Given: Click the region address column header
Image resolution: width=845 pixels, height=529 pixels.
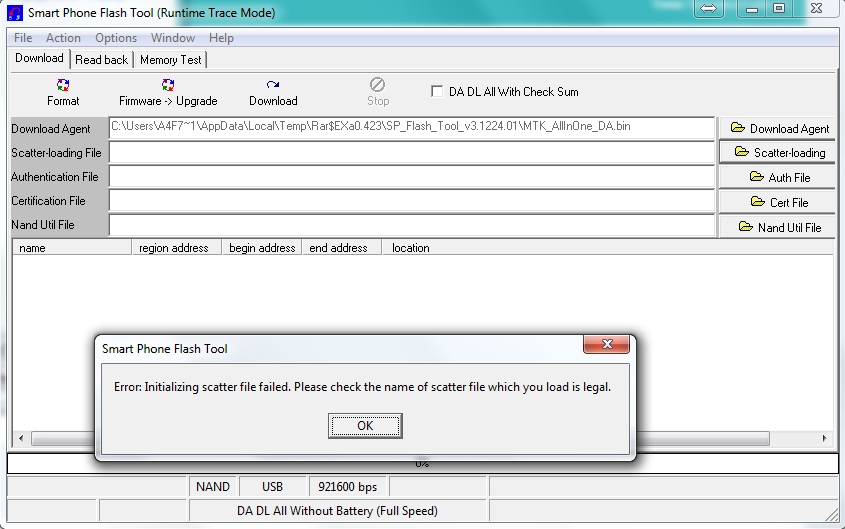Looking at the screenshot, I should pyautogui.click(x=175, y=248).
